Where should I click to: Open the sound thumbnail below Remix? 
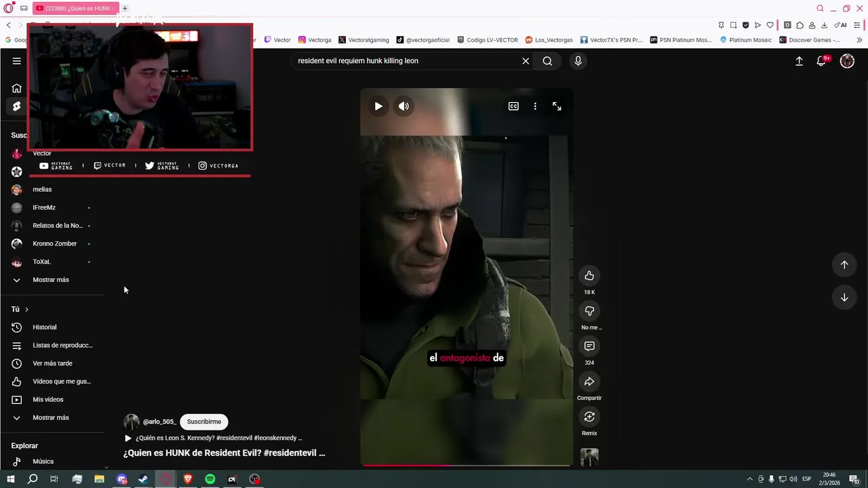click(x=589, y=457)
